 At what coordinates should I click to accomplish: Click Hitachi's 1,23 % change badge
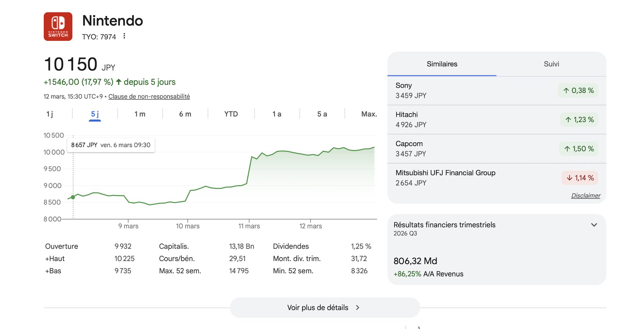pyautogui.click(x=579, y=120)
